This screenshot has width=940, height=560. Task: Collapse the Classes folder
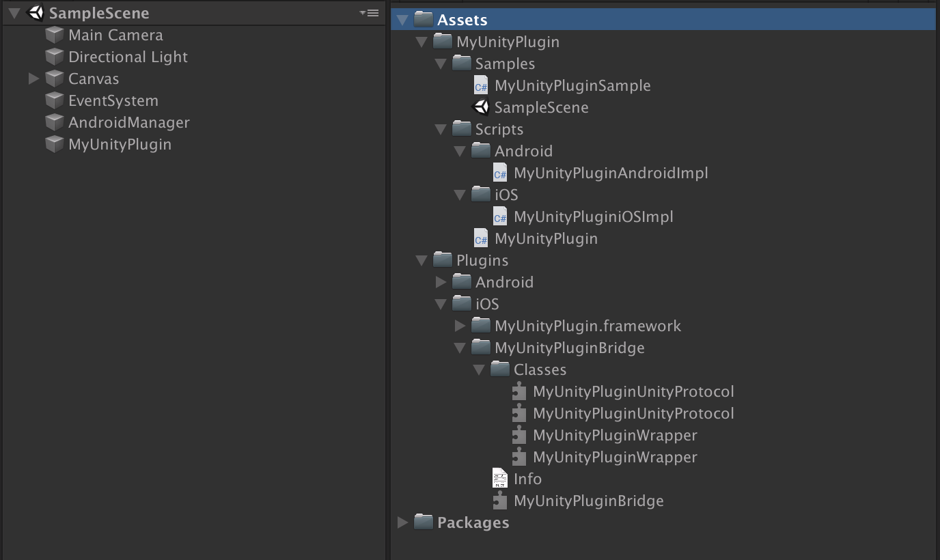pos(479,369)
